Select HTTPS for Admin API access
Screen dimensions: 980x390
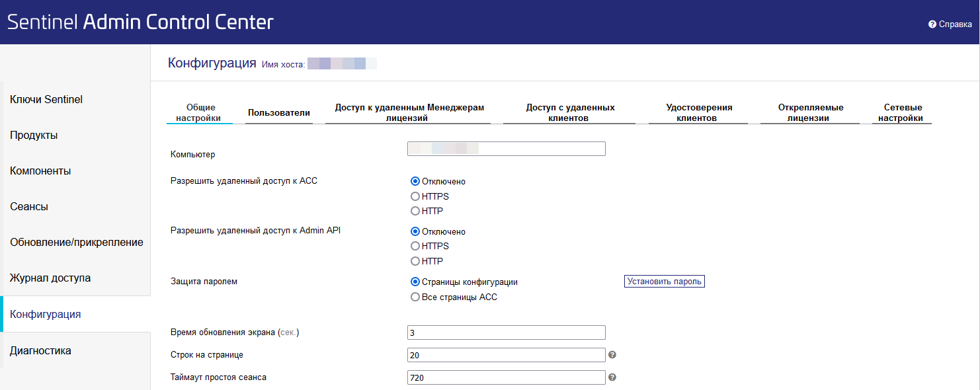pos(415,246)
